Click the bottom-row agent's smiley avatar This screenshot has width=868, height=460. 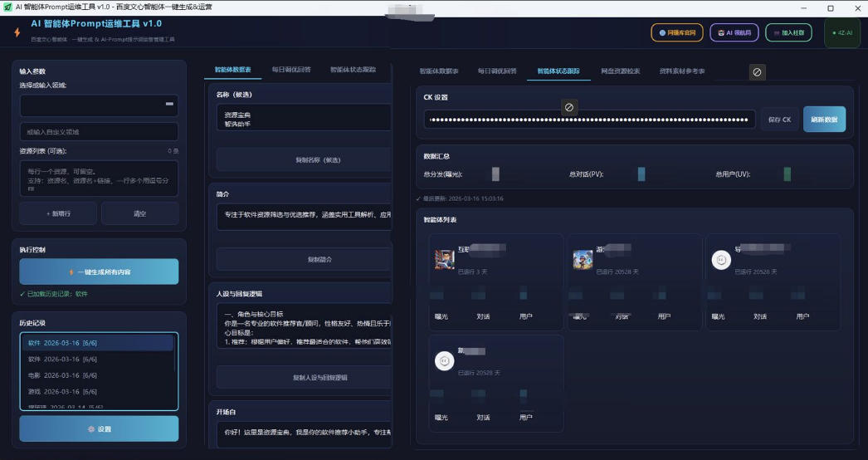pyautogui.click(x=445, y=361)
